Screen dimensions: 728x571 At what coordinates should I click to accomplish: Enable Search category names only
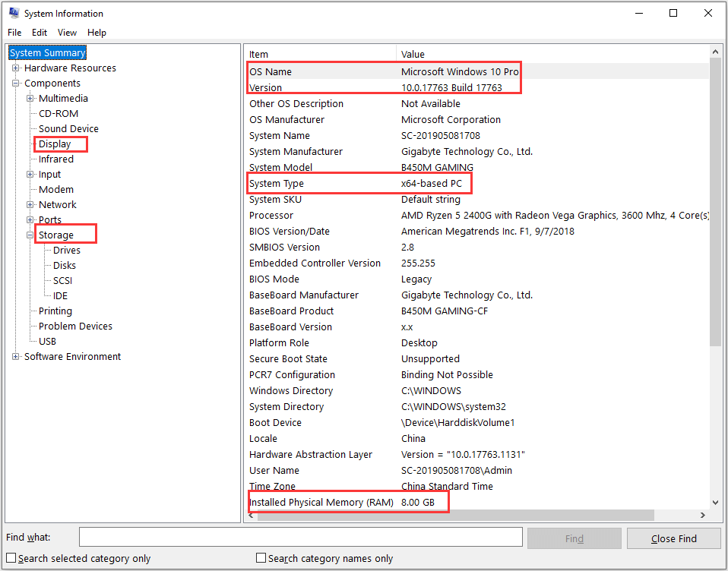[x=261, y=558]
